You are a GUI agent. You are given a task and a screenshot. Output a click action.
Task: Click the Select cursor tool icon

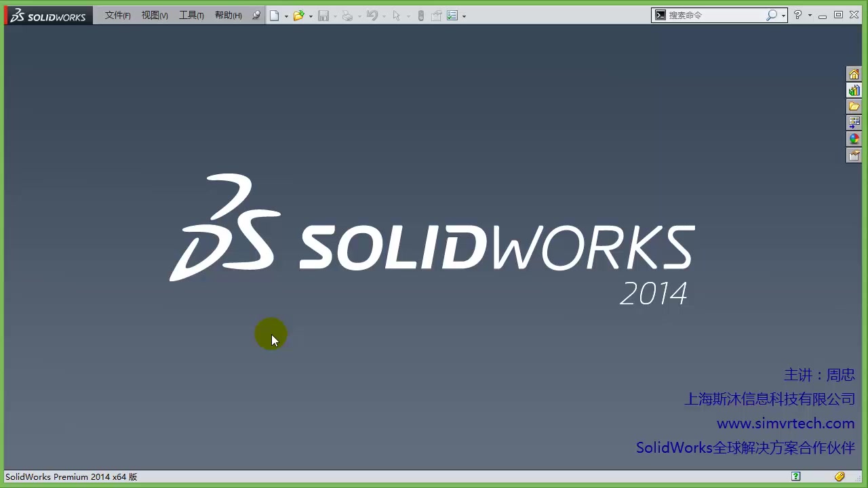click(x=397, y=16)
